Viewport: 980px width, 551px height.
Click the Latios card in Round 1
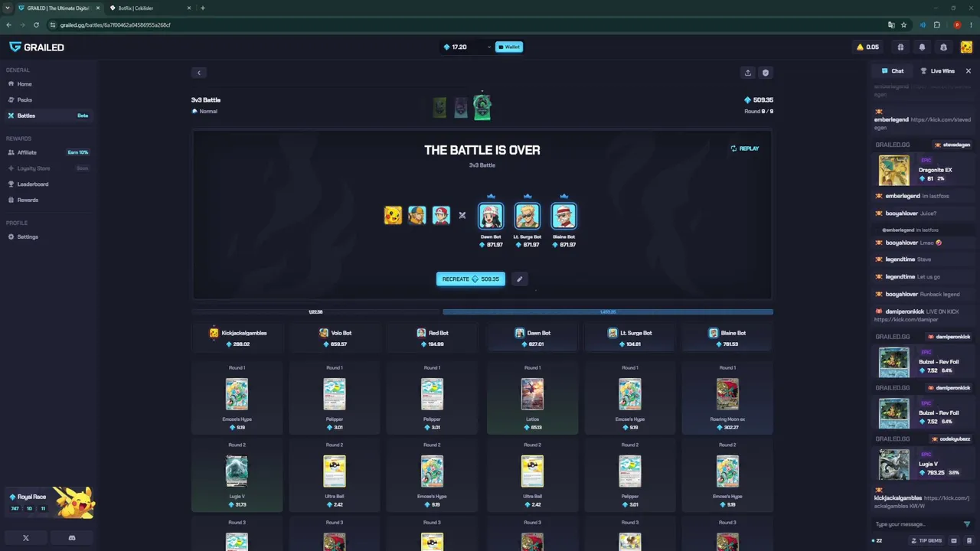tap(532, 399)
